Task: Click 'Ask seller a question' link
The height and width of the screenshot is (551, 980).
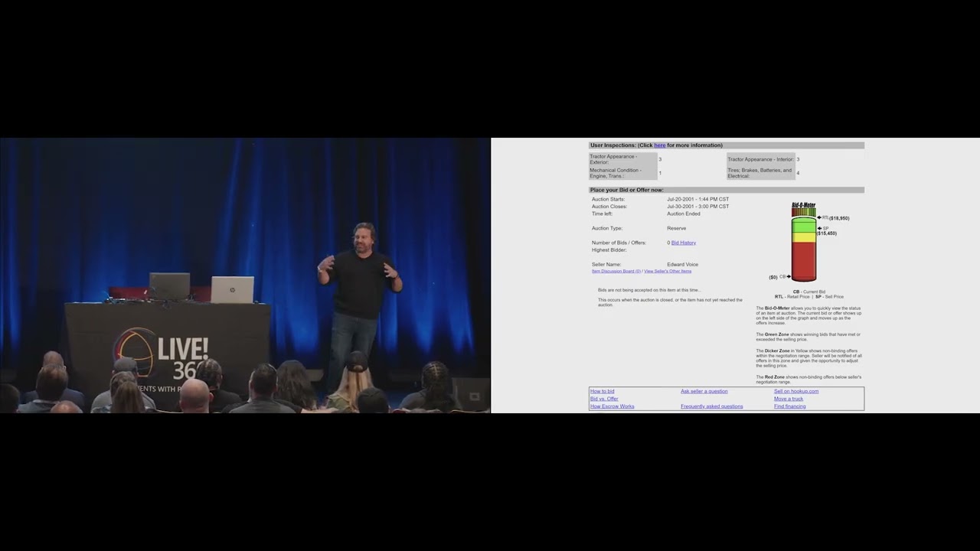Action: (704, 391)
